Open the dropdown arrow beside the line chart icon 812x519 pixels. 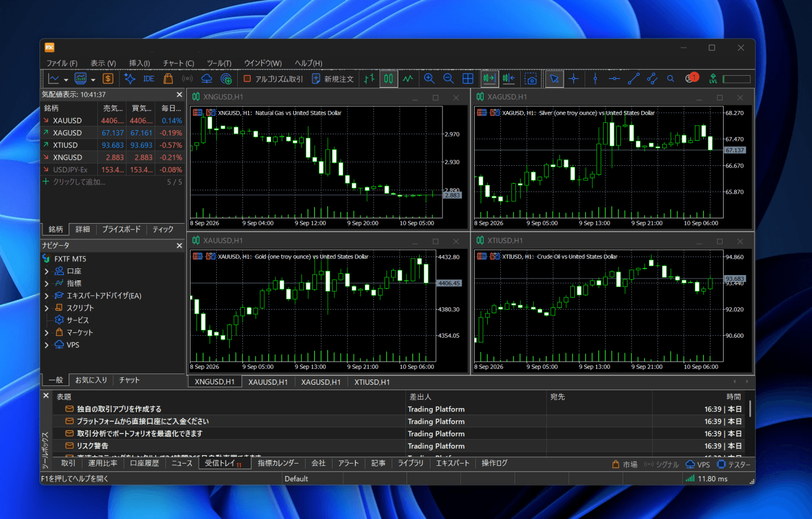coord(66,79)
